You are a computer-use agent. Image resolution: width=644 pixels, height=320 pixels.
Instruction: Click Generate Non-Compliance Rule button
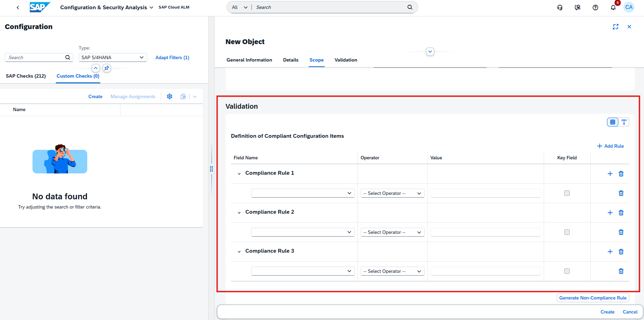coord(593,298)
